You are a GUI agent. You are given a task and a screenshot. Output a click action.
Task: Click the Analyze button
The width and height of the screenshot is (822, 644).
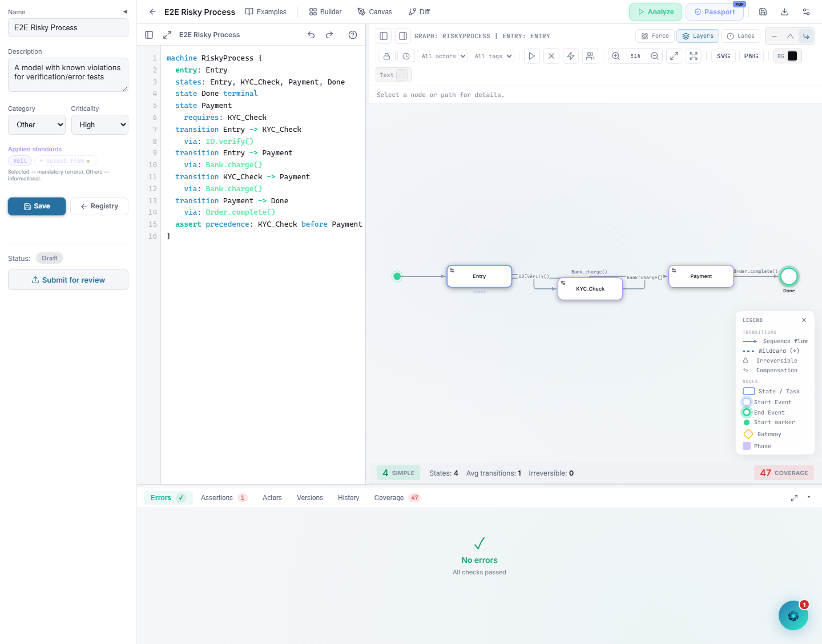tap(655, 12)
